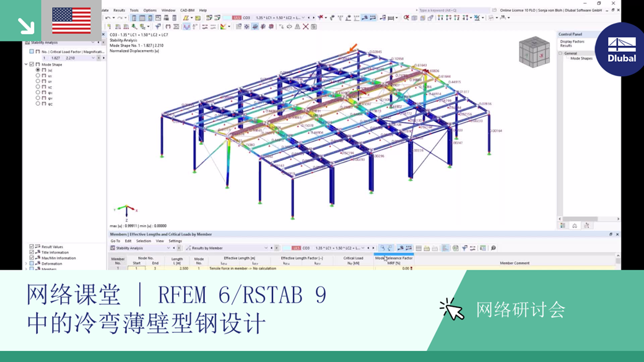Click the Stability Analysis icon in navigator header
The width and height of the screenshot is (644, 362).
(x=27, y=42)
